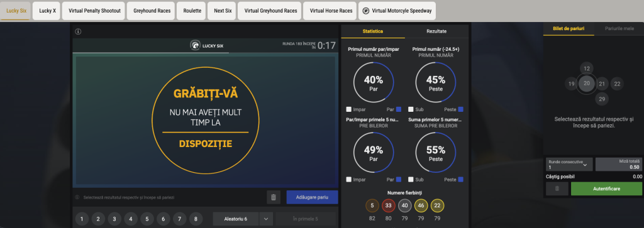Click the Aleatoriu 6 random pick button
The image size is (644, 228).
[x=236, y=219]
